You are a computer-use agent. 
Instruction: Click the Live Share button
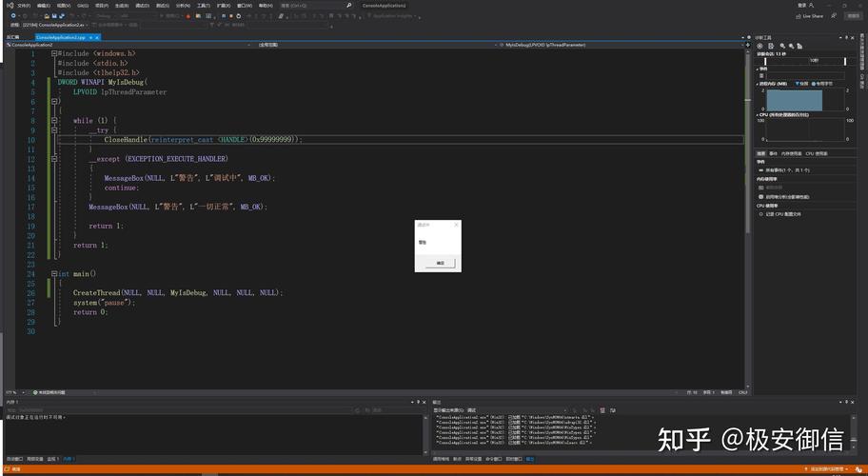click(x=811, y=16)
